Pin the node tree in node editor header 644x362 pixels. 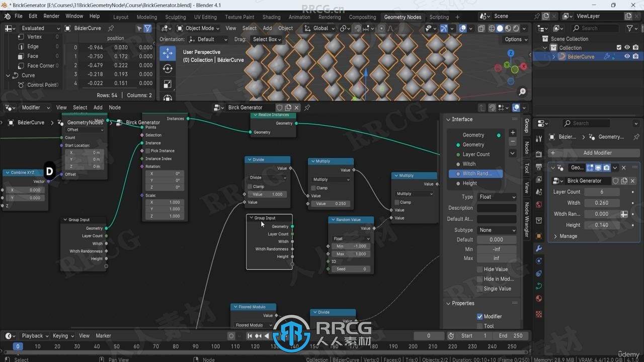point(307,108)
